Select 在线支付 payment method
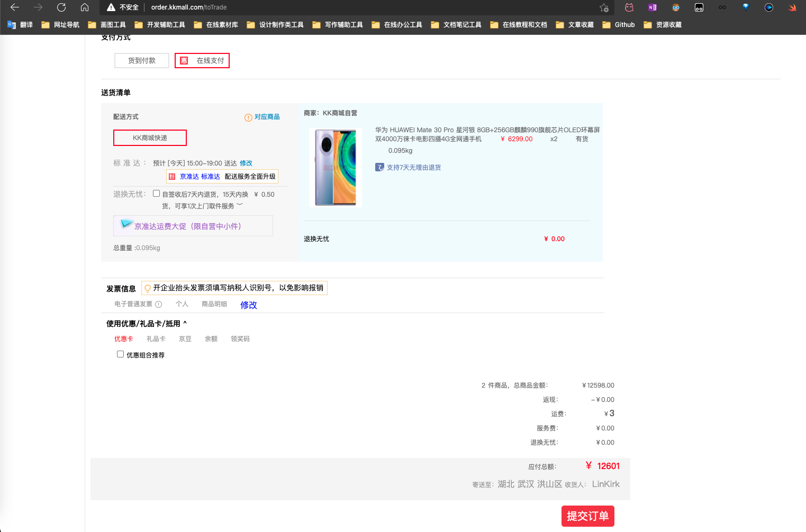 pyautogui.click(x=202, y=60)
